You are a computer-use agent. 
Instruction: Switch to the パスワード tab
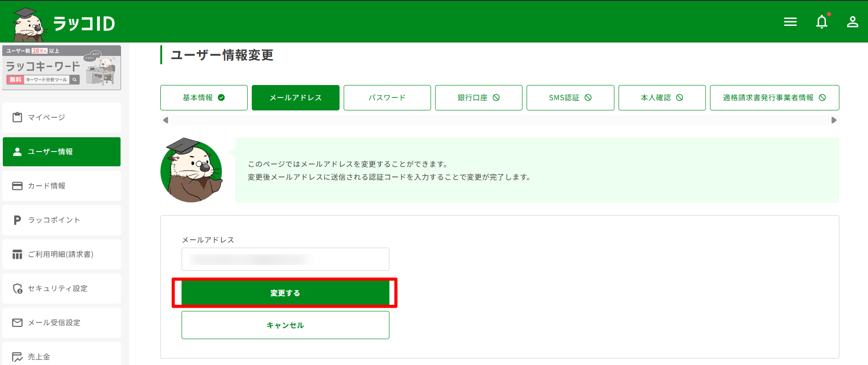[387, 97]
